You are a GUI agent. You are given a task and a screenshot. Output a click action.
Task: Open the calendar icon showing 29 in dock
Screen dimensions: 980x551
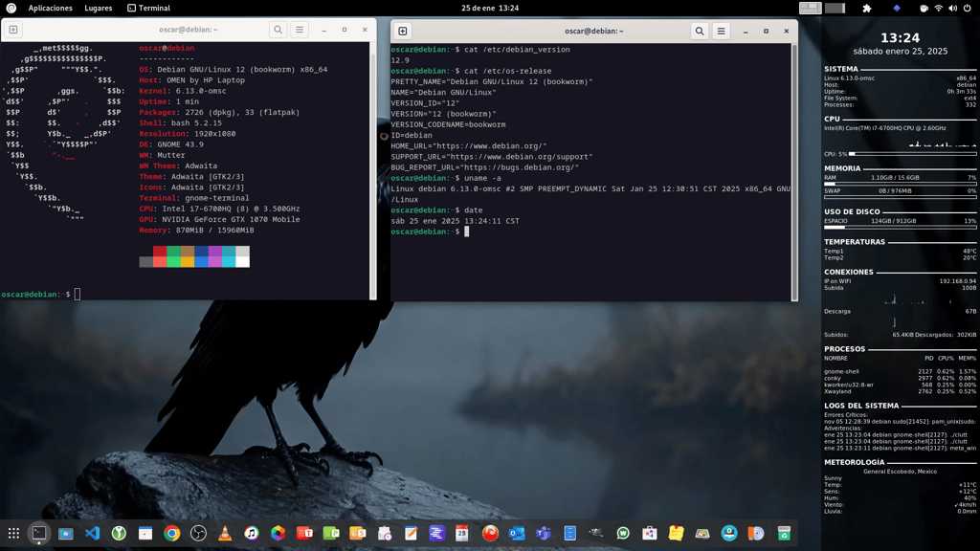[x=462, y=533]
